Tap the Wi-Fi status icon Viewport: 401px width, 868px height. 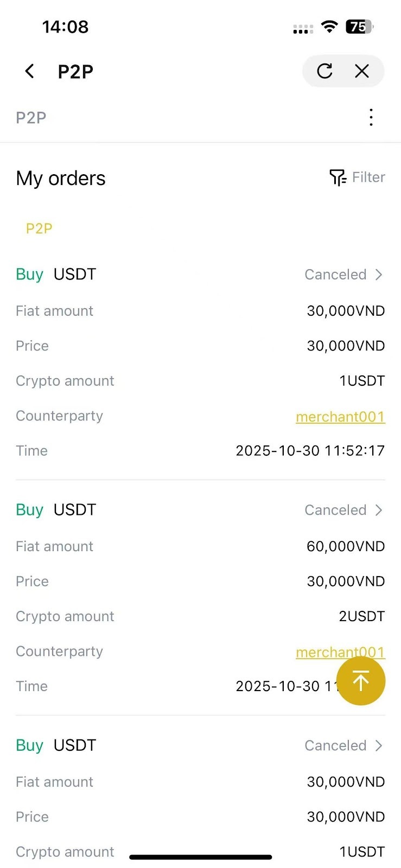pyautogui.click(x=329, y=27)
